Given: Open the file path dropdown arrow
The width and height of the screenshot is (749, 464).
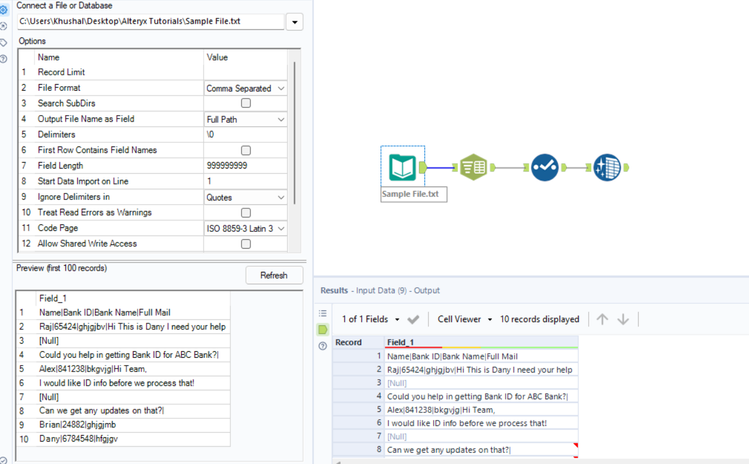Looking at the screenshot, I should [x=295, y=22].
